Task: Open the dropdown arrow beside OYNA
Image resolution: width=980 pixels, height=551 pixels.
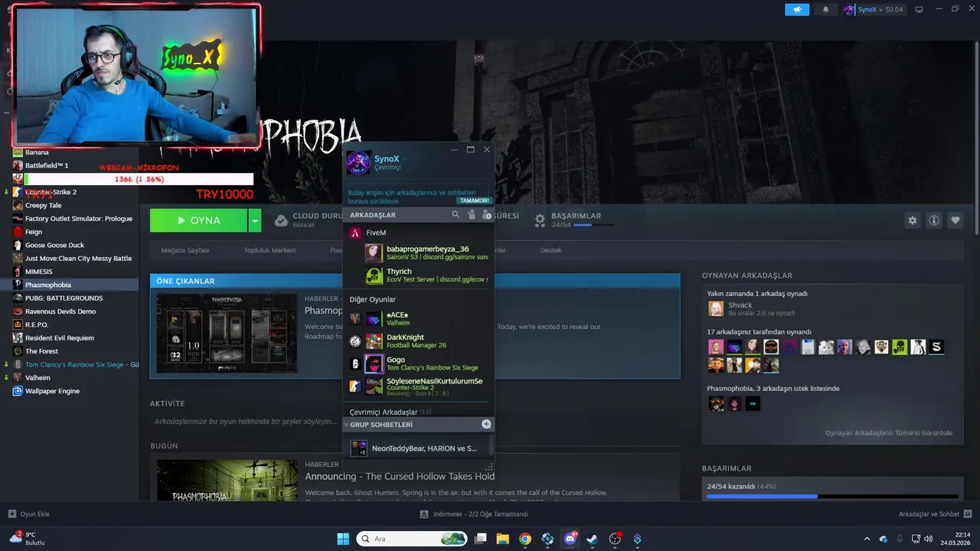Action: coord(255,220)
